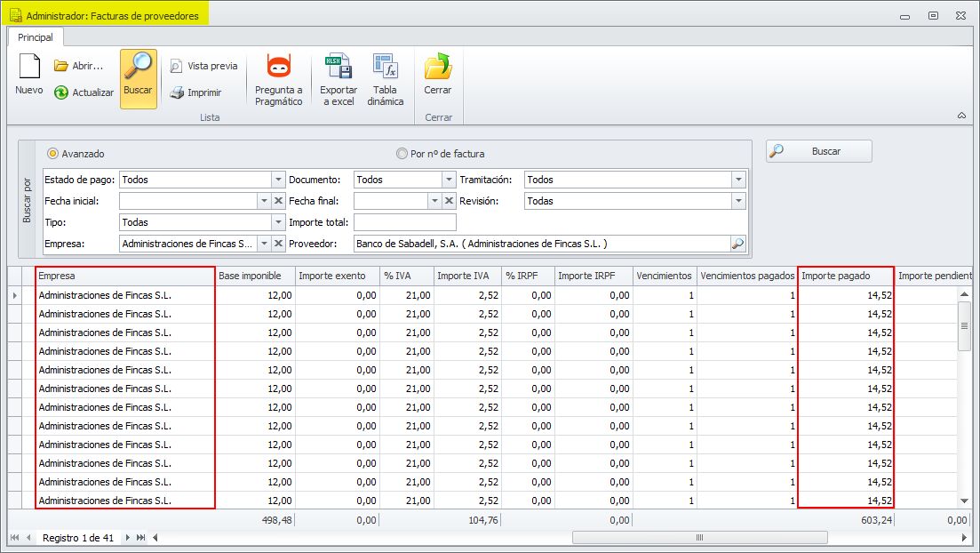Screen dimensions: 980x553
Task: Click the Actualizar refresh icon
Action: click(x=61, y=92)
